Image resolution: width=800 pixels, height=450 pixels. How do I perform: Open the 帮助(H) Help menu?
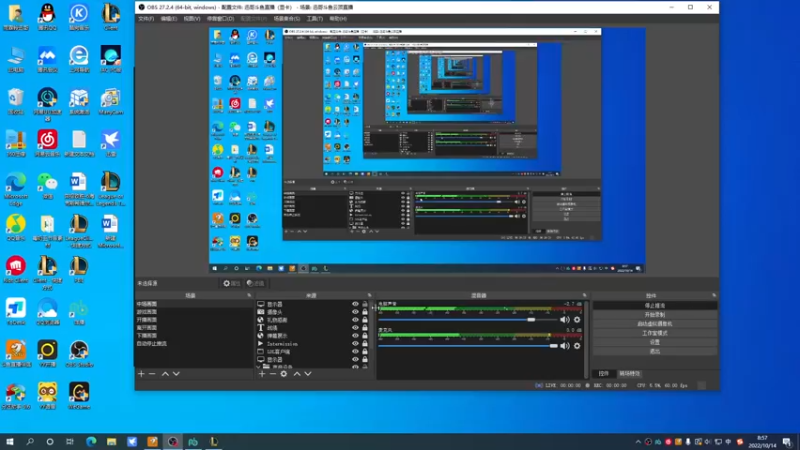tap(338, 19)
